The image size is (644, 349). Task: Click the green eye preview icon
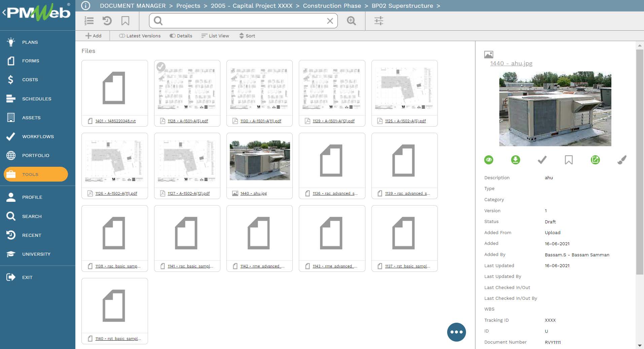489,160
